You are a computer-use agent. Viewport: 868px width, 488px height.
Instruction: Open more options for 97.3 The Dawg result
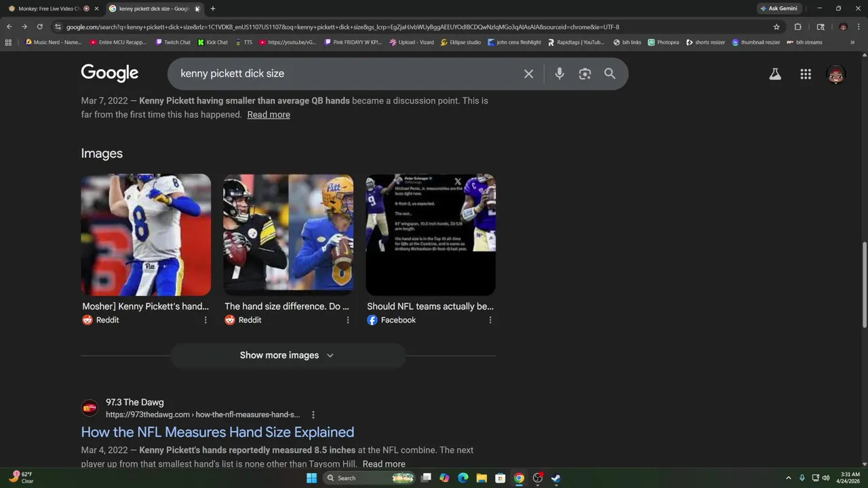313,414
